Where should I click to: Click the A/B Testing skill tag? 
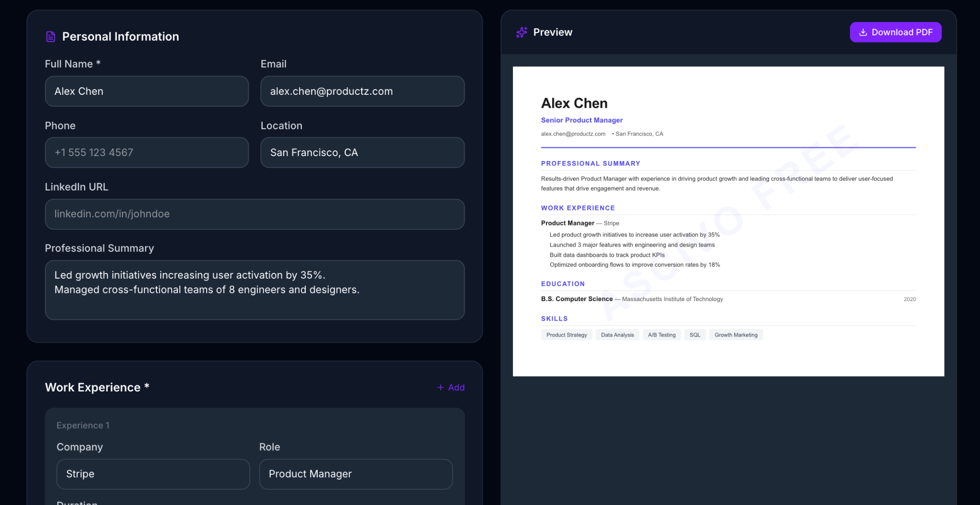tap(662, 335)
